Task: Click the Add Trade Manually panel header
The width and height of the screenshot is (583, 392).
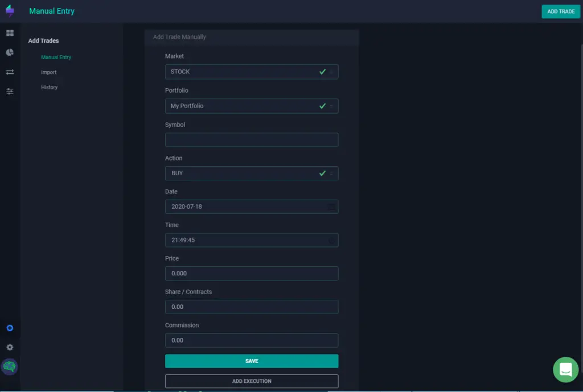Action: [x=252, y=37]
